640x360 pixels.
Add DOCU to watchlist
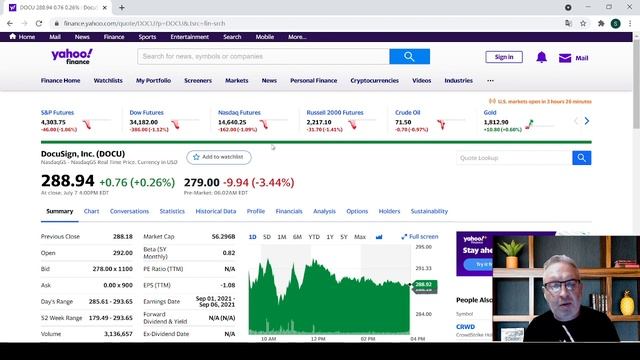[x=219, y=157]
